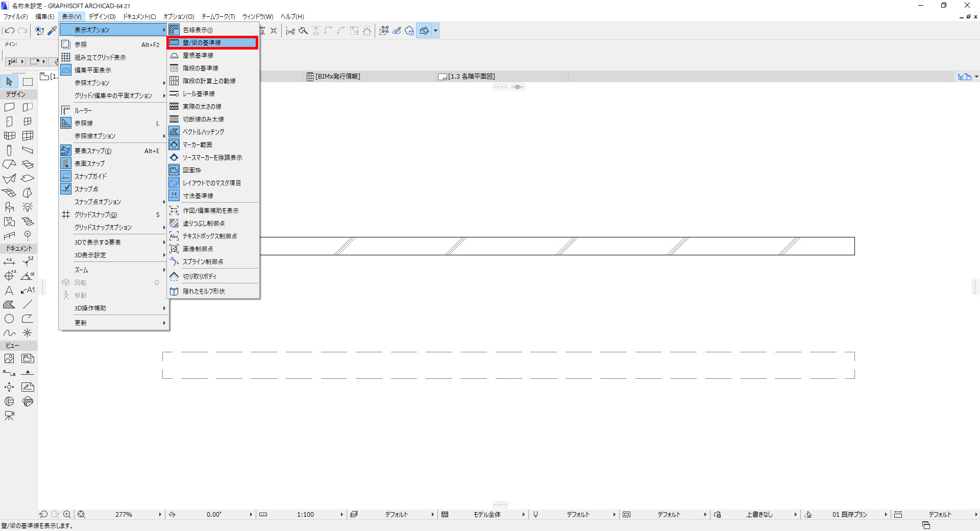
Task: Expand the 3D表示設定 submenu
Action: 114,255
